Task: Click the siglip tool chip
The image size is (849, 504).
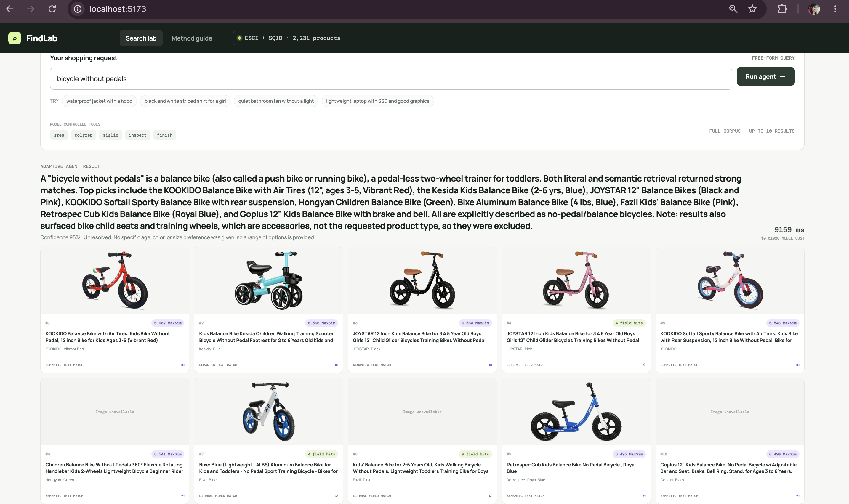Action: click(111, 135)
